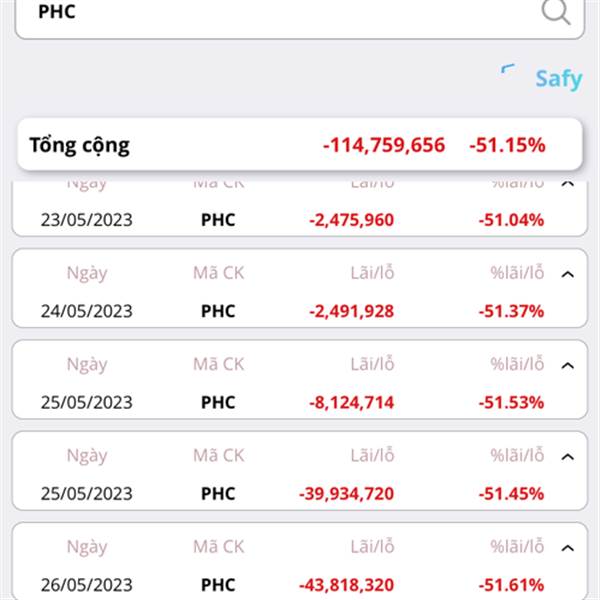The height and width of the screenshot is (600, 600).
Task: Click the Ngày header in the 26/05/2023 card
Action: [x=87, y=546]
